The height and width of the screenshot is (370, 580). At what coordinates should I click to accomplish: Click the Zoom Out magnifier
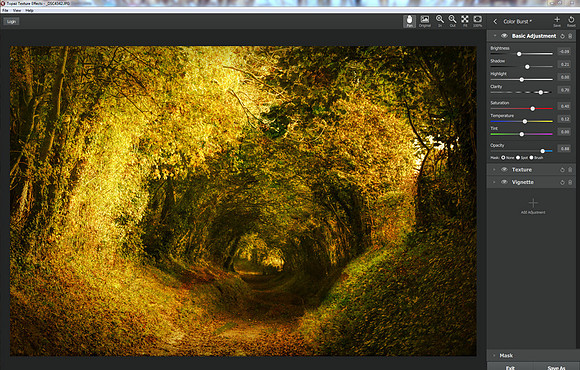(452, 21)
